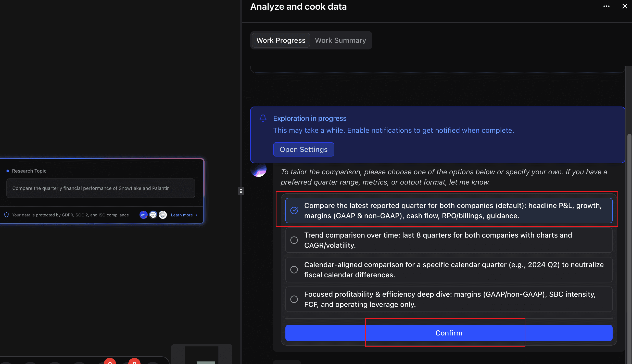Image resolution: width=632 pixels, height=364 pixels.
Task: Follow the Learn more link
Action: (184, 215)
